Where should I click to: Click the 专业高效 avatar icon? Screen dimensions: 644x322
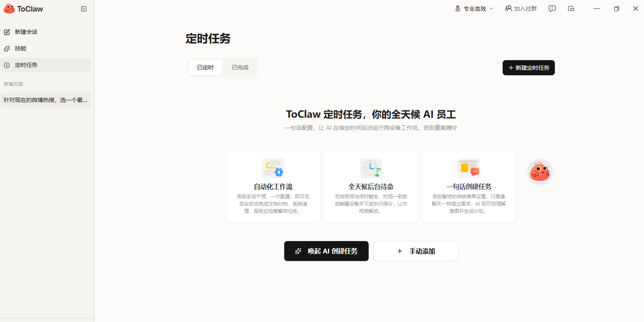pos(458,8)
